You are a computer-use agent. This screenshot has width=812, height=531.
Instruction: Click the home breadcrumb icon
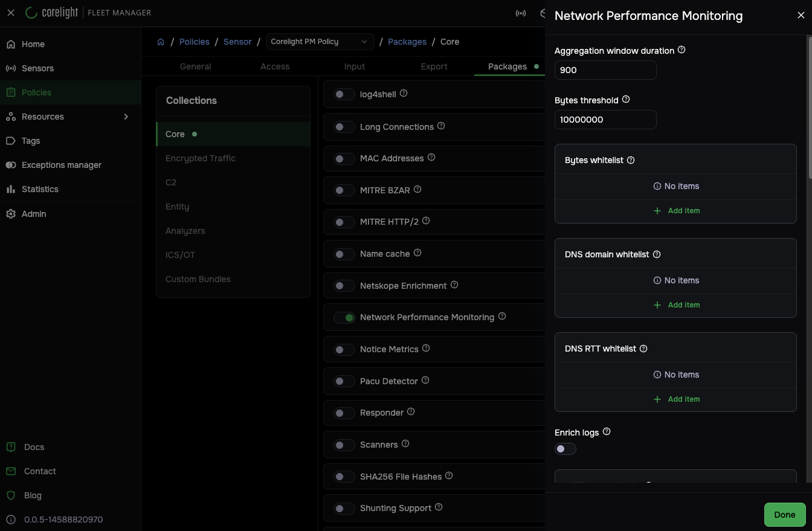click(161, 42)
